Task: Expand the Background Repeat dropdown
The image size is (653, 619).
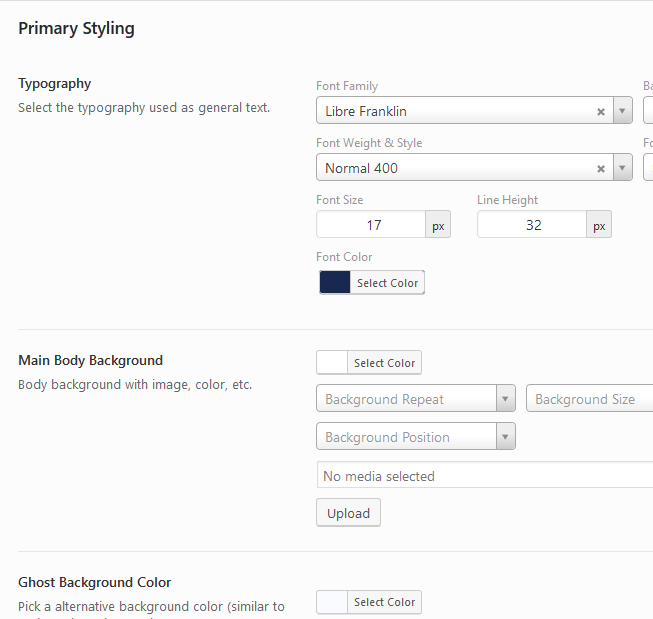Action: tap(415, 399)
